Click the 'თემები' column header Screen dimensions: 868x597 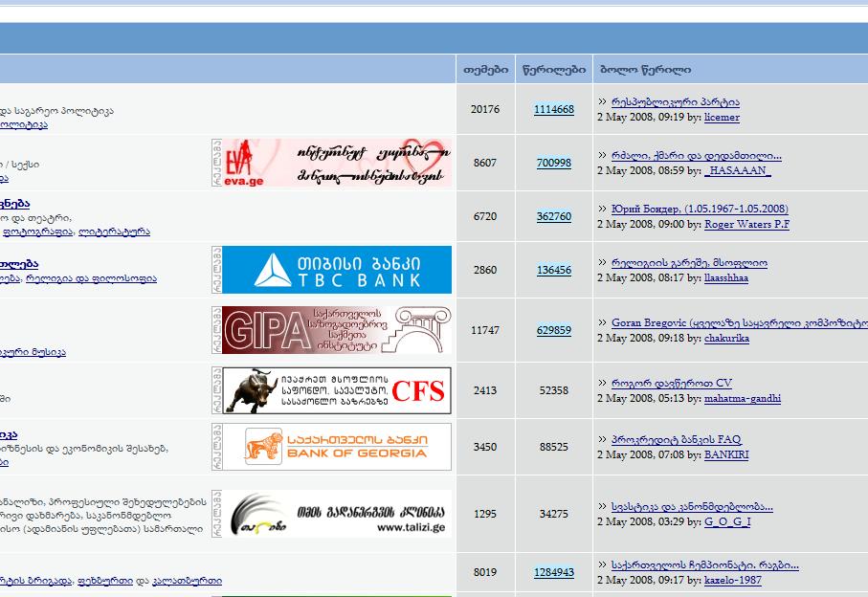(485, 70)
